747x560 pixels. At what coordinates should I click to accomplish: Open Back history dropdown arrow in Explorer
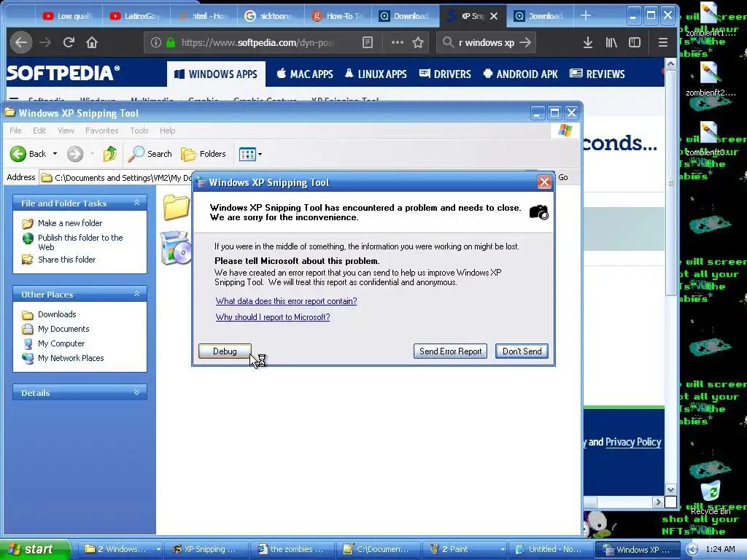click(x=55, y=154)
